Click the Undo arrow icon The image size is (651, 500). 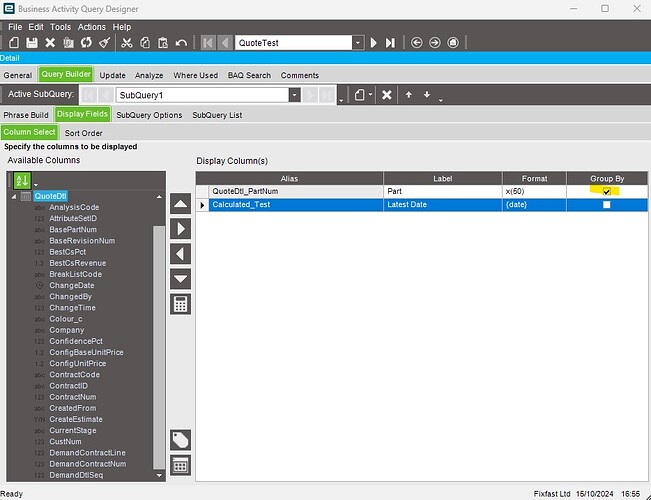(181, 43)
